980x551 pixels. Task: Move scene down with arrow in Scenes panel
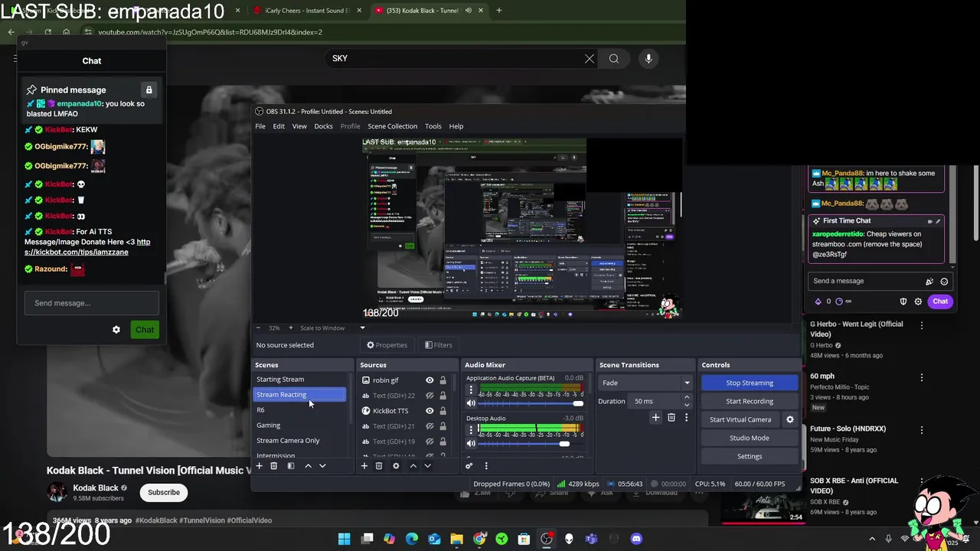point(322,465)
